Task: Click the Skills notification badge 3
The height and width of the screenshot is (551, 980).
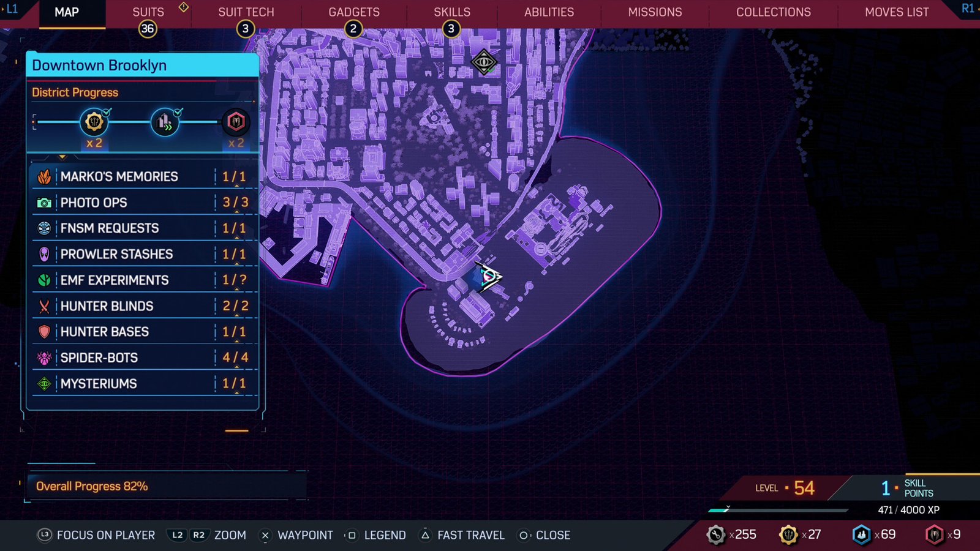Action: coord(451,29)
